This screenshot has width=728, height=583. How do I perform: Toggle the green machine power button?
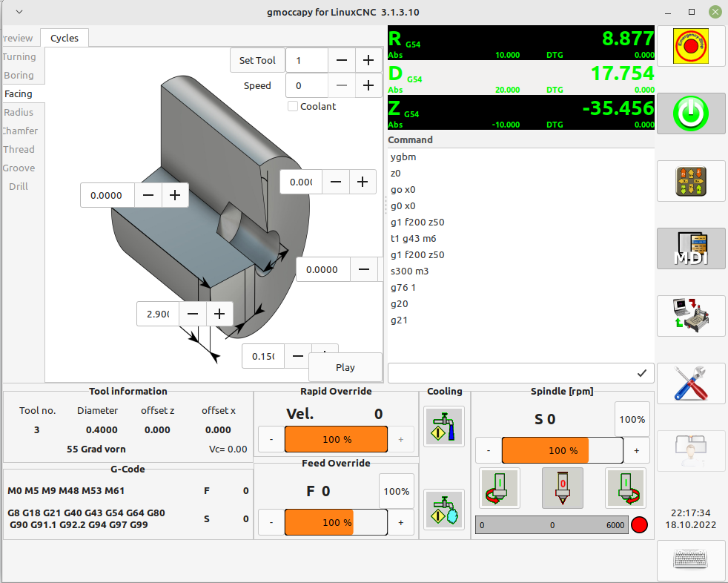tap(691, 113)
